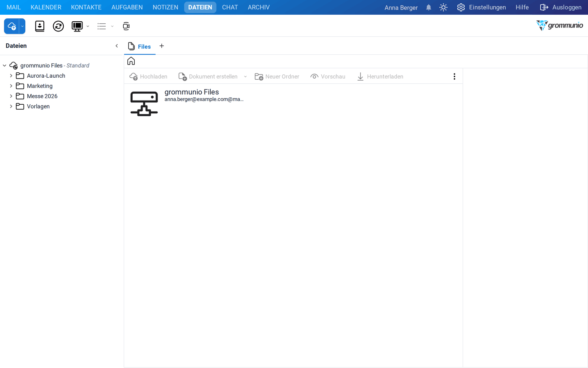Open the KONTAKTE section

pyautogui.click(x=86, y=7)
